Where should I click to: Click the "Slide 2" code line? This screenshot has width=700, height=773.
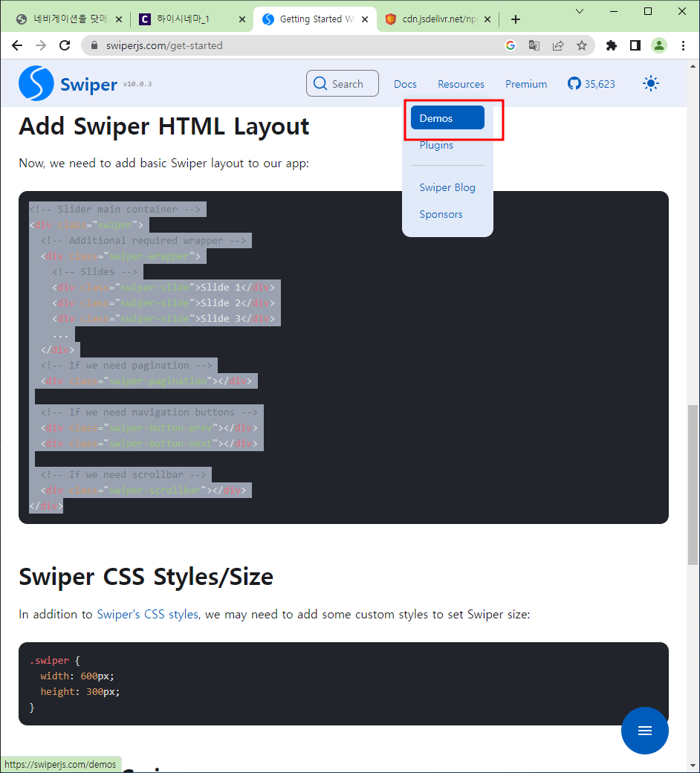pos(163,303)
